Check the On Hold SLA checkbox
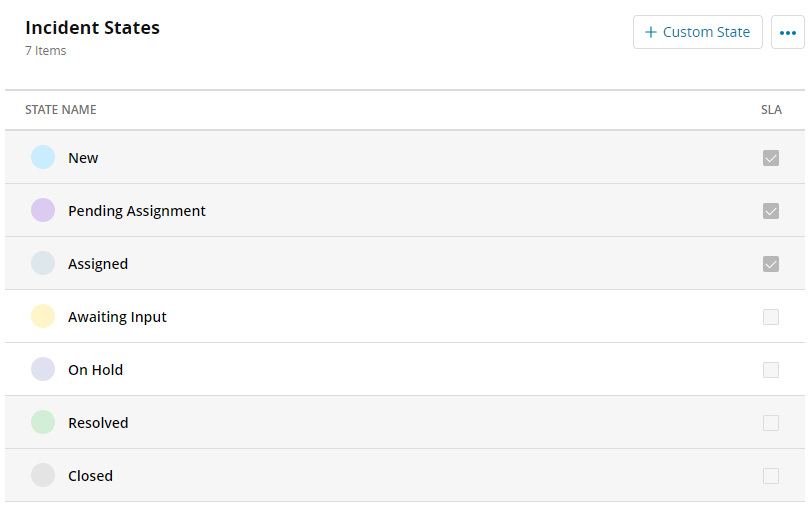The width and height of the screenshot is (810, 506). pyautogui.click(x=770, y=370)
